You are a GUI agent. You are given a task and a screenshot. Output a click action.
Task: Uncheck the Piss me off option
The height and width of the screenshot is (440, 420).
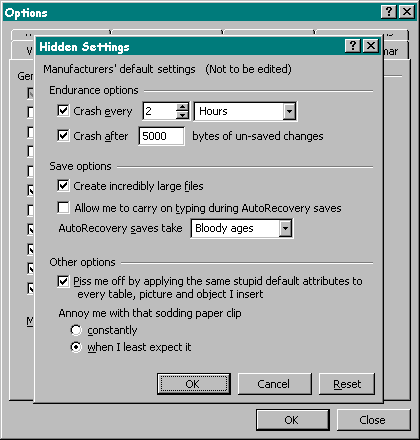click(x=63, y=281)
